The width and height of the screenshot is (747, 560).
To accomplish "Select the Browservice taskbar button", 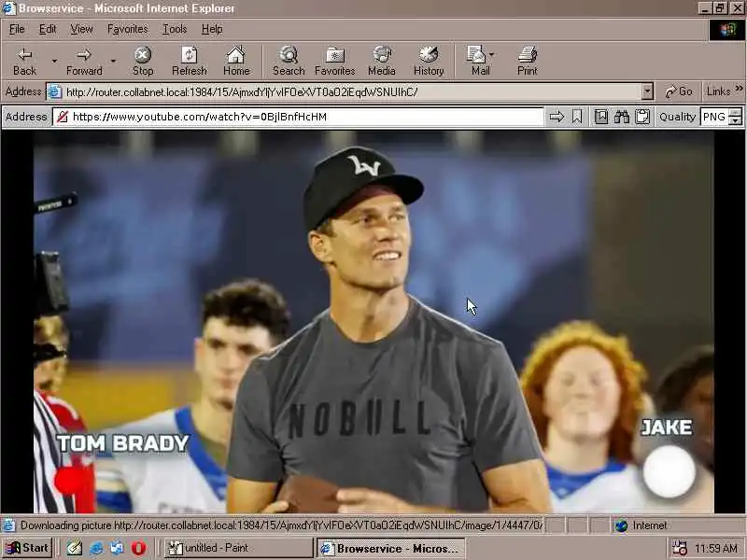I will coord(390,548).
